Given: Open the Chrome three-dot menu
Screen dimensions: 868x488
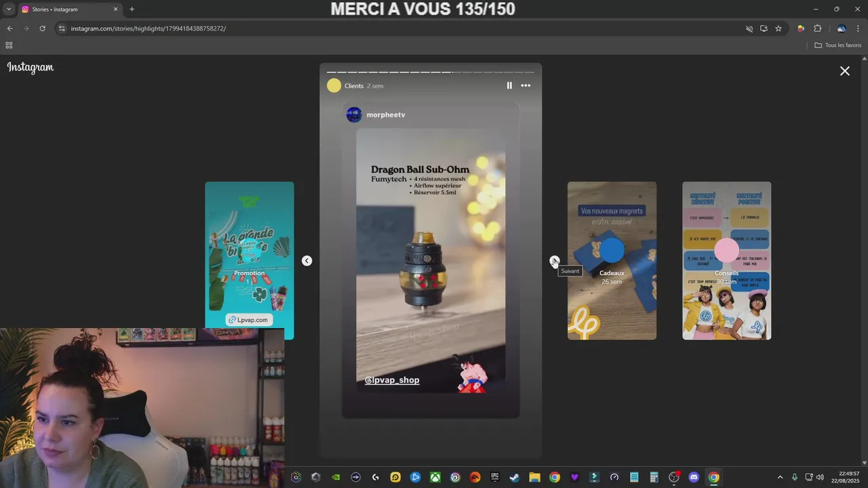Looking at the screenshot, I should click(x=859, y=28).
